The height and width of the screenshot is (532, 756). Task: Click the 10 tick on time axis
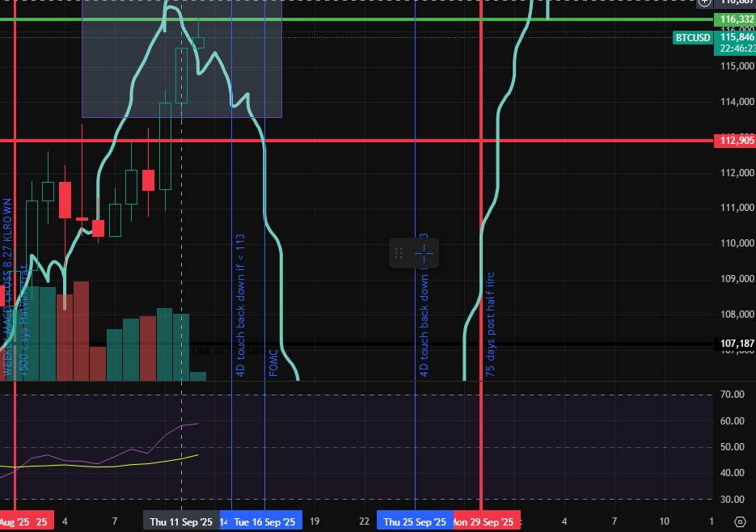[664, 521]
